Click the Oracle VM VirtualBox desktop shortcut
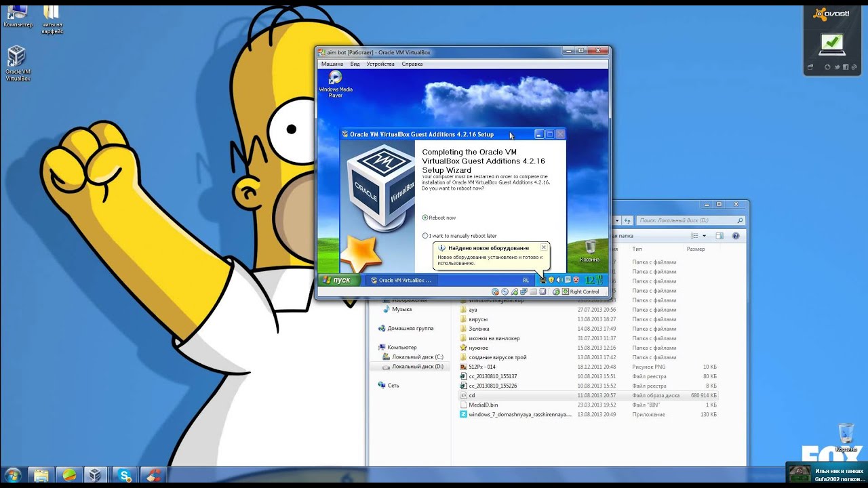The image size is (868, 488). (x=18, y=64)
